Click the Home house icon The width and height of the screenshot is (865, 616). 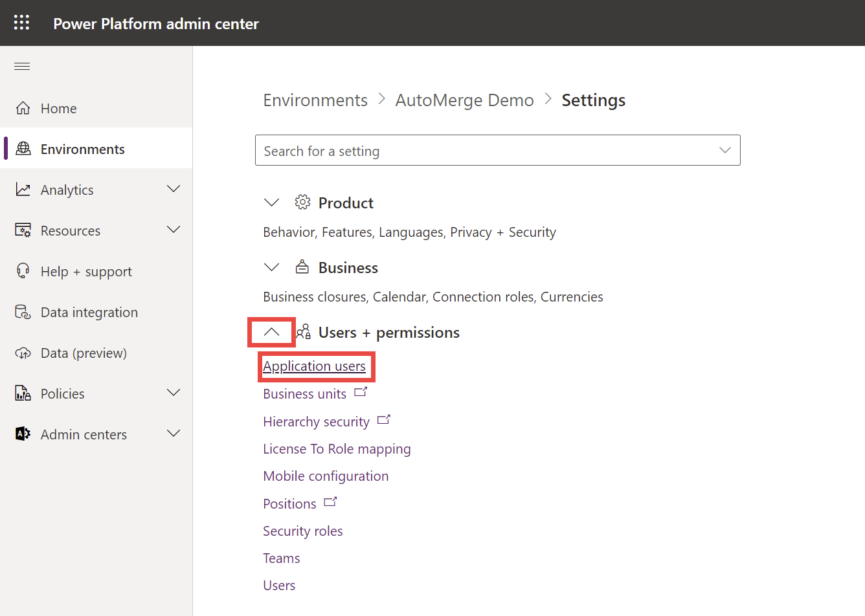(x=23, y=108)
